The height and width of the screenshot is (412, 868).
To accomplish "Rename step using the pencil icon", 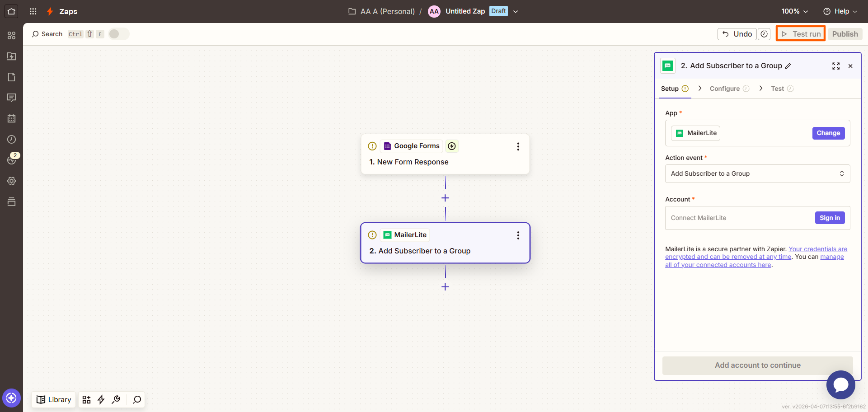I will pos(788,66).
